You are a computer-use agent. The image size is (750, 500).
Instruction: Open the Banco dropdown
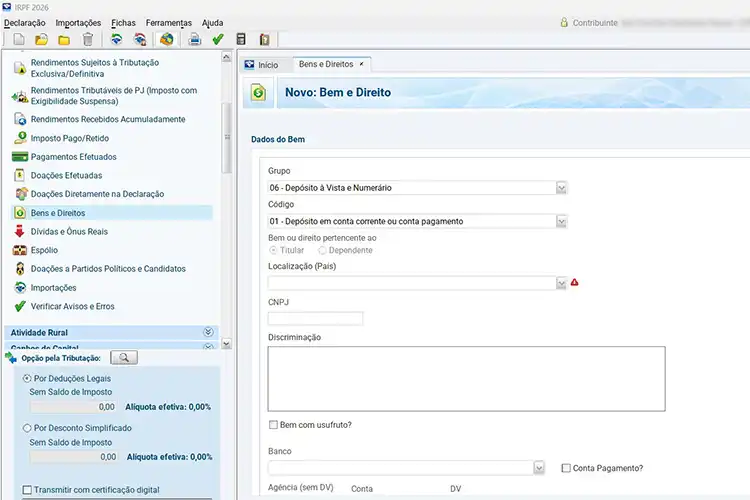click(539, 467)
